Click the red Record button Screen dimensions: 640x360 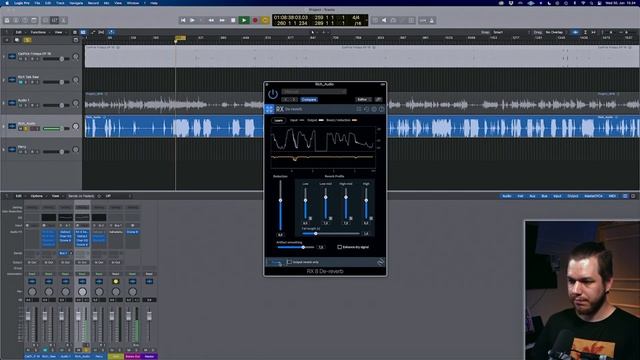255,20
